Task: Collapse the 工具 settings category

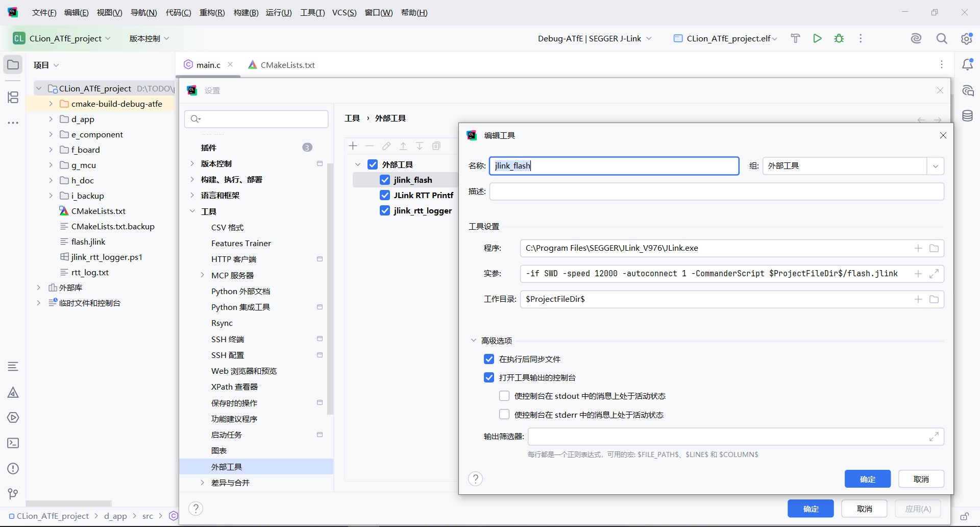Action: 192,211
